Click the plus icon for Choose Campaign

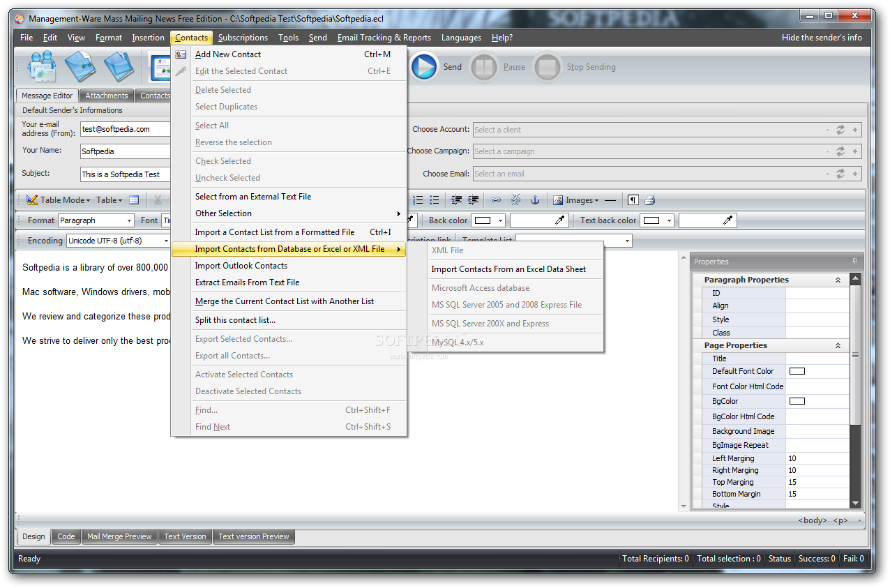(x=855, y=151)
